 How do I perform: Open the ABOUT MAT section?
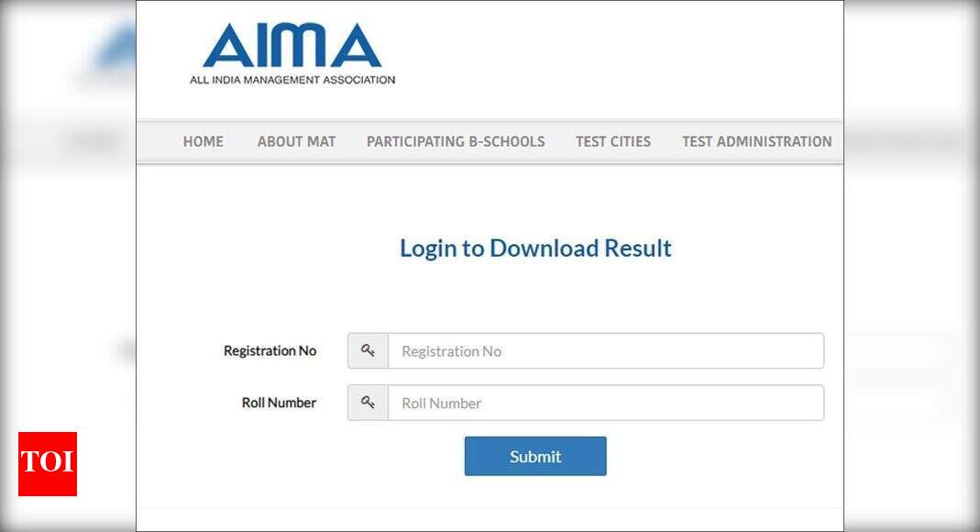point(296,141)
